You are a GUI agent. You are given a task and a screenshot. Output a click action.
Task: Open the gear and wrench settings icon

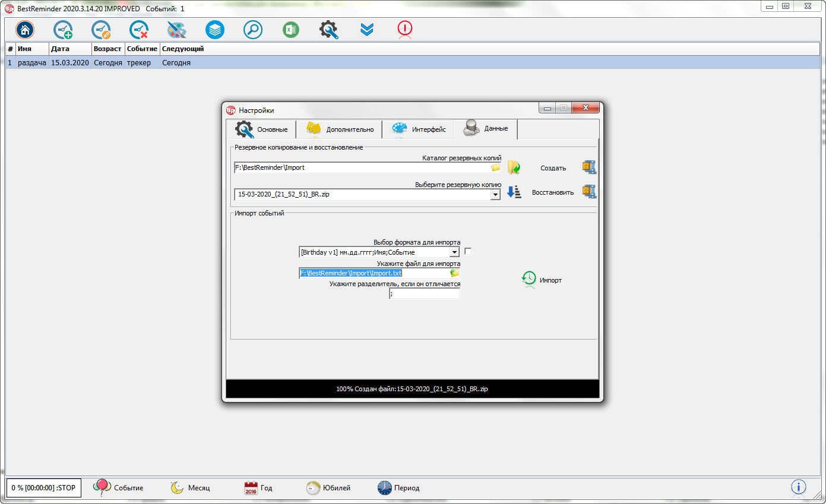coord(329,30)
